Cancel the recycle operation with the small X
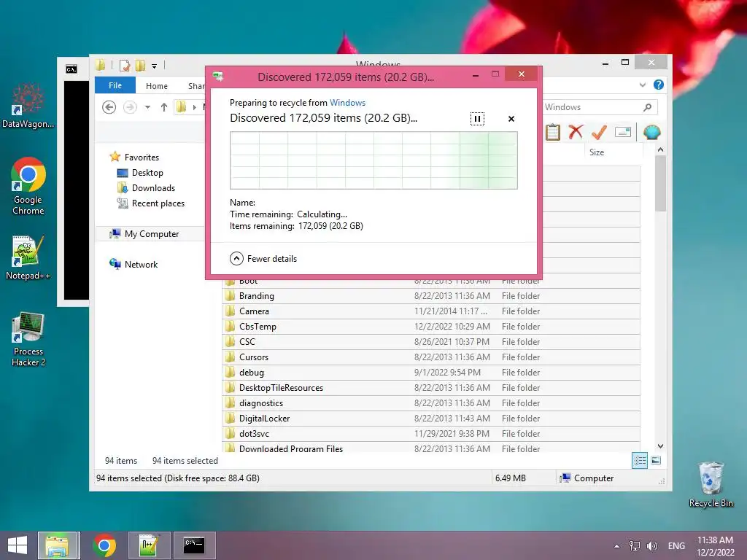The image size is (747, 560). 511,119
